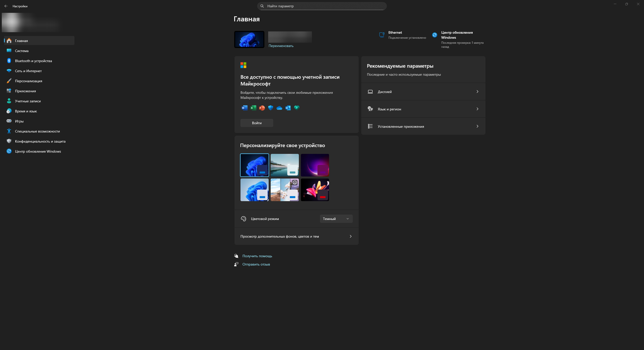The height and width of the screenshot is (350, 644).
Task: Focus the Найти параметр search field
Action: point(322,6)
